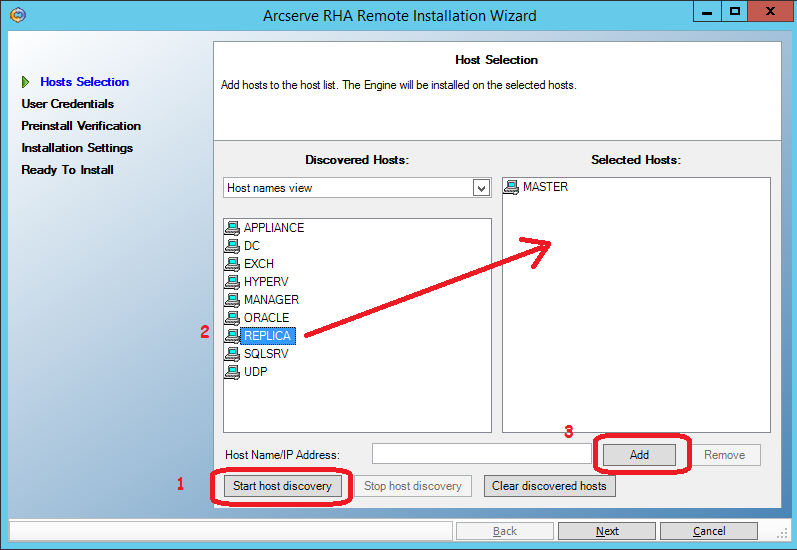Click the computer icon next to HYPERV
797x550 pixels.
tap(232, 282)
